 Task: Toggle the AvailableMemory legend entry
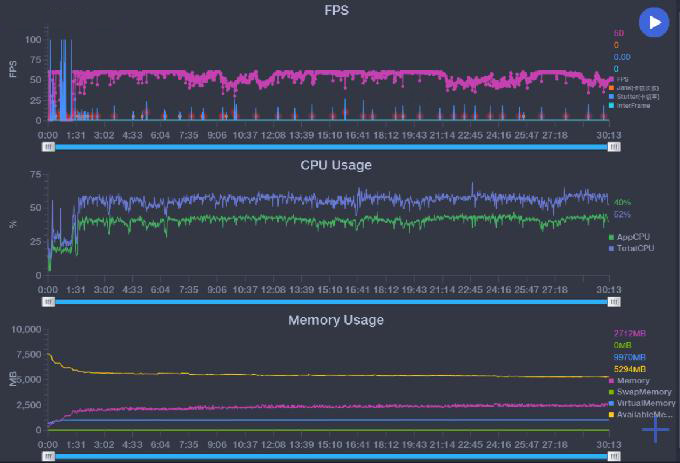coord(641,414)
